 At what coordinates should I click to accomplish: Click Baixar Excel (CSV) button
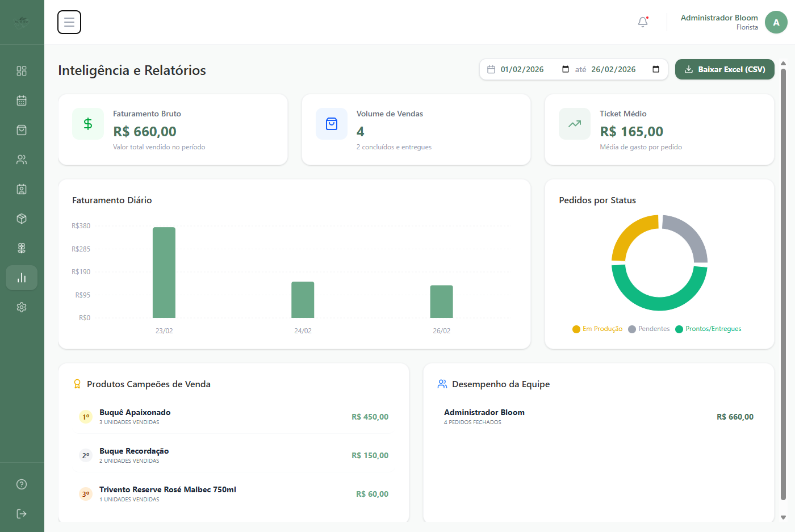725,69
